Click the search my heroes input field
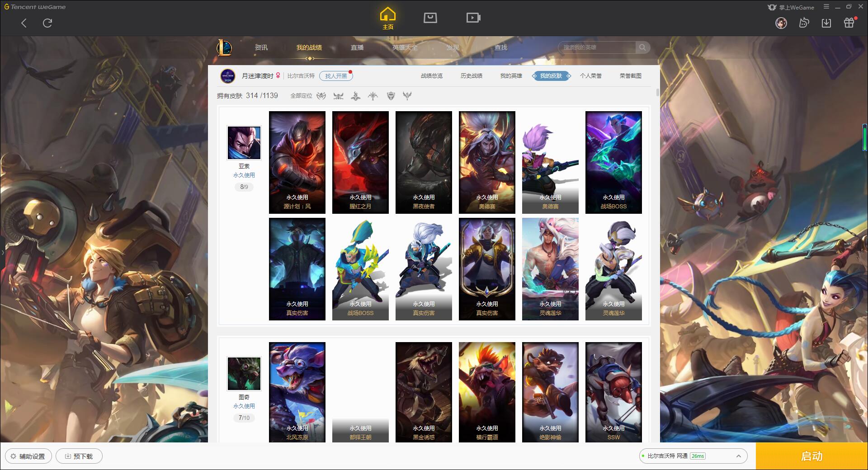868x470 pixels. click(x=597, y=47)
